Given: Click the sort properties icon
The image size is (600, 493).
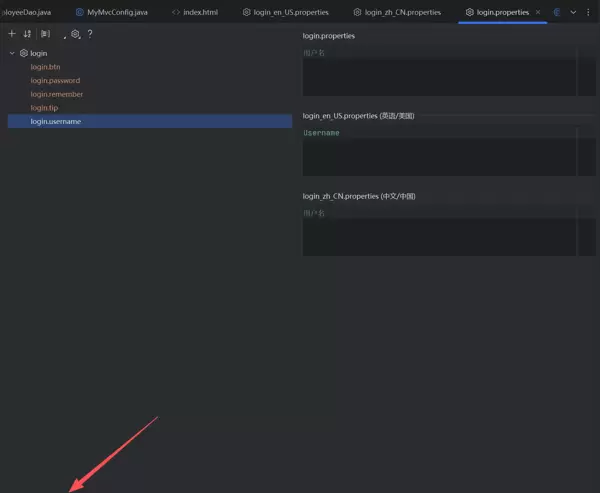Looking at the screenshot, I should pos(27,34).
